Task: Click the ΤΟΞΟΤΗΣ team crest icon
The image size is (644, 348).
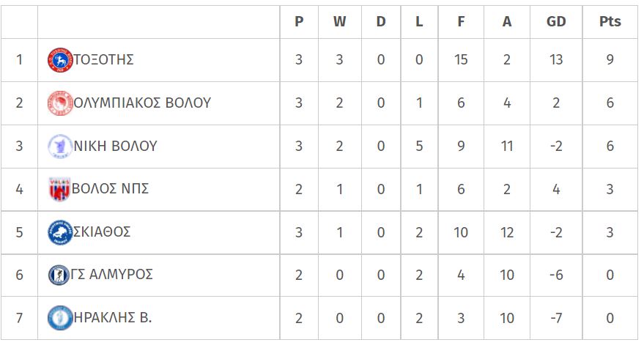Action: click(x=60, y=60)
